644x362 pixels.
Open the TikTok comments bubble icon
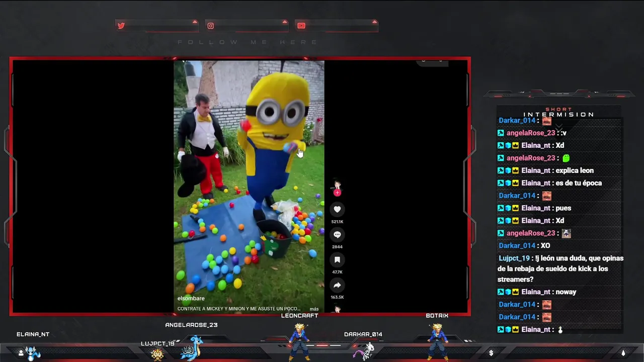[337, 235]
